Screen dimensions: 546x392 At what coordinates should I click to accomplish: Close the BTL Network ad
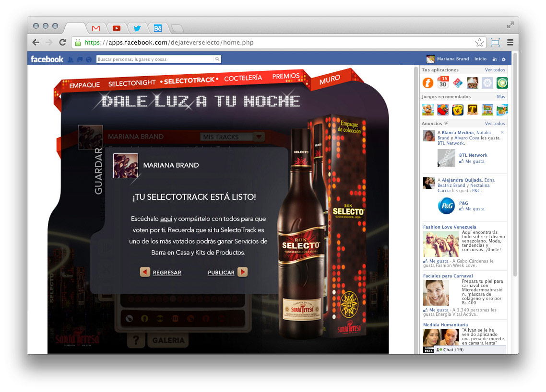(x=502, y=133)
